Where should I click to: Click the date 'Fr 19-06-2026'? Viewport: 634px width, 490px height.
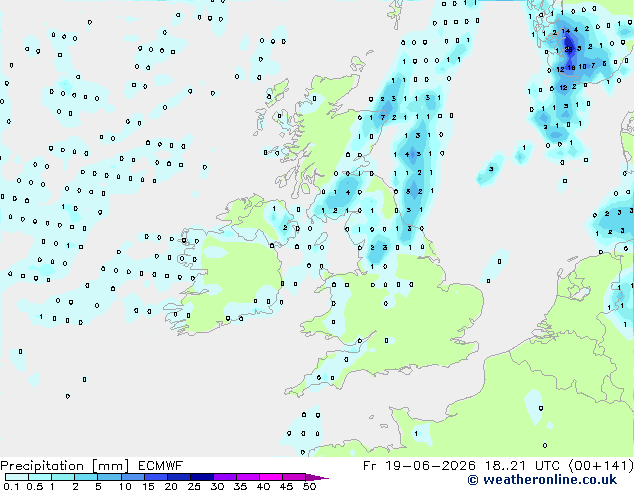[x=419, y=466]
